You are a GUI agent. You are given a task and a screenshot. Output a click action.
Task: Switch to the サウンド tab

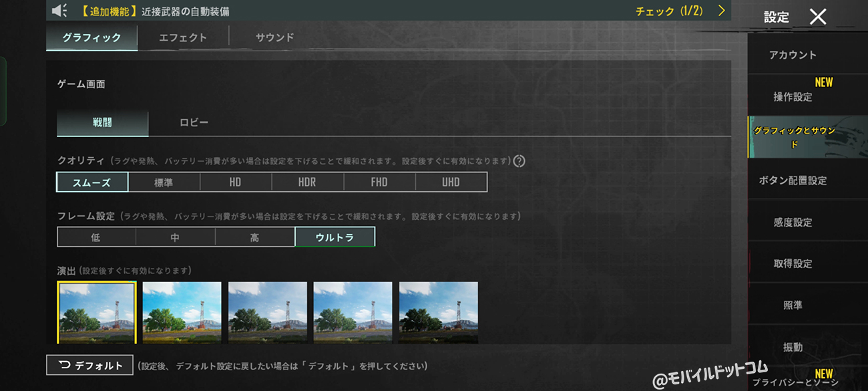274,37
